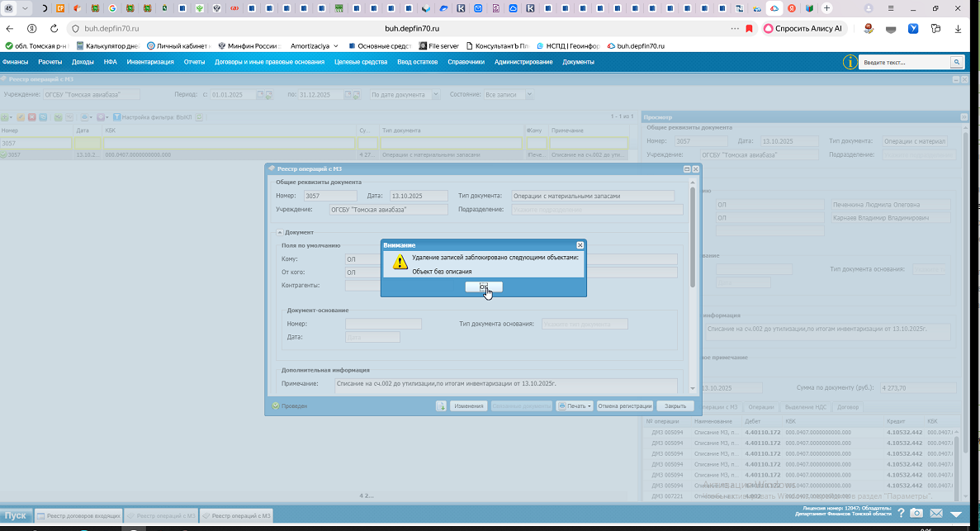Click the search magnifier button
Screen dimensions: 980x531
click(956, 62)
